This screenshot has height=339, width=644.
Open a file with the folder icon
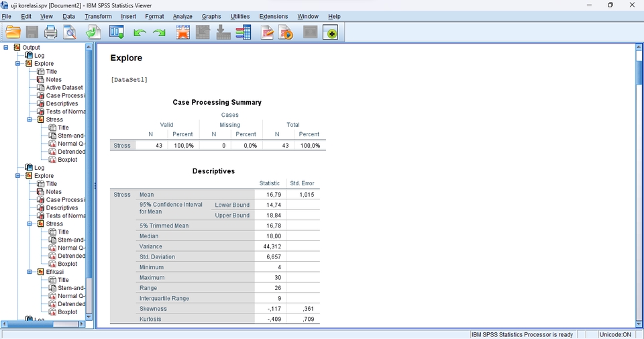tap(13, 32)
